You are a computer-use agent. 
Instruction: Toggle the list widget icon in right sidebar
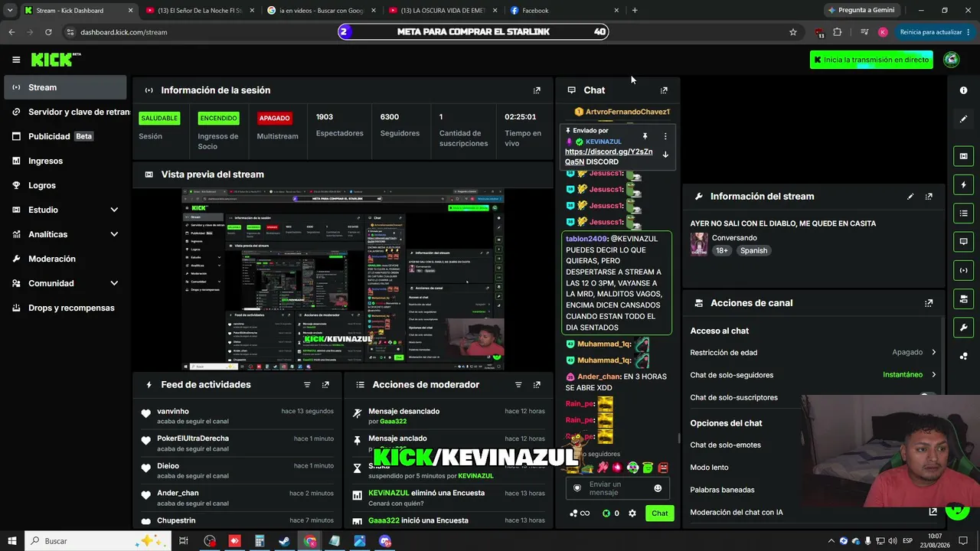tap(963, 213)
